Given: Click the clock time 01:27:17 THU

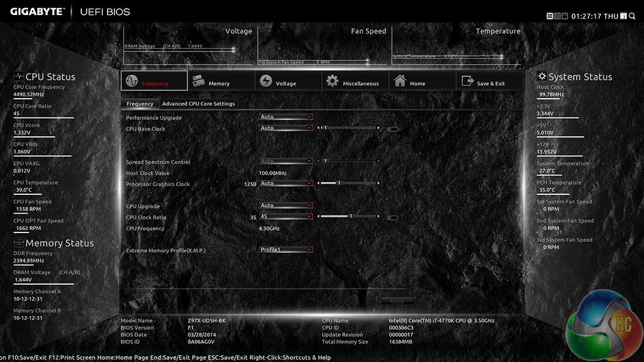Looking at the screenshot, I should coord(595,16).
